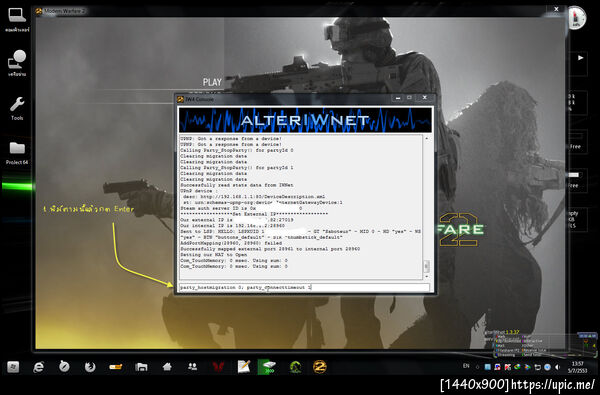
Task: Select PLAY in the Modern Warfare 2 menu
Action: tap(212, 82)
